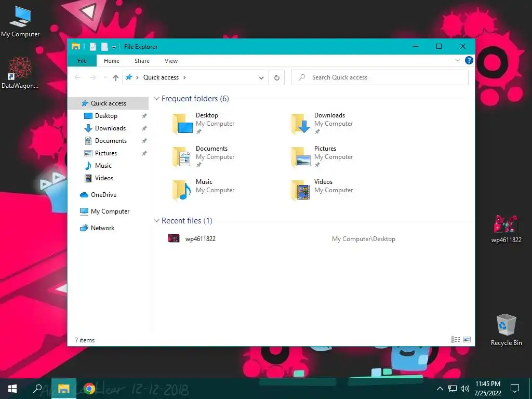532x399 pixels.
Task: Open the notification action center
Action: click(515, 389)
